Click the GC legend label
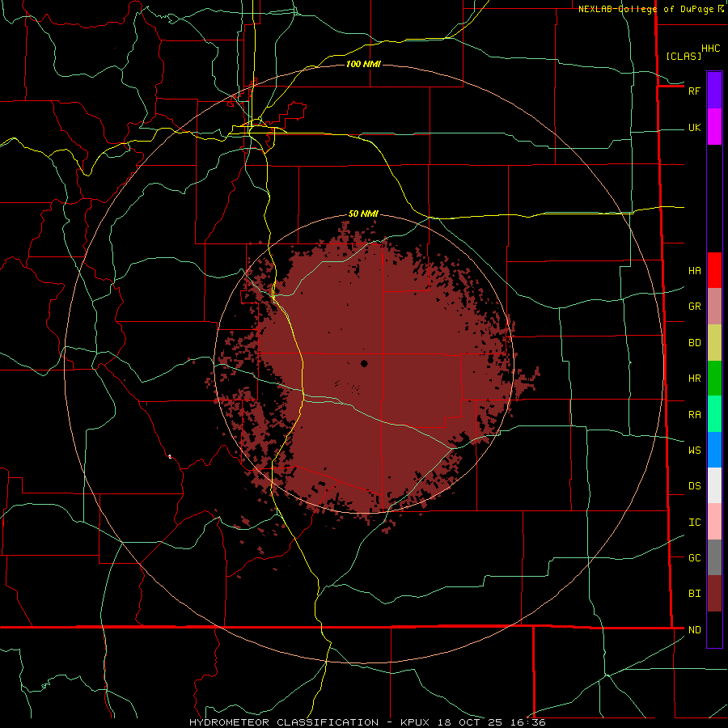 (694, 558)
